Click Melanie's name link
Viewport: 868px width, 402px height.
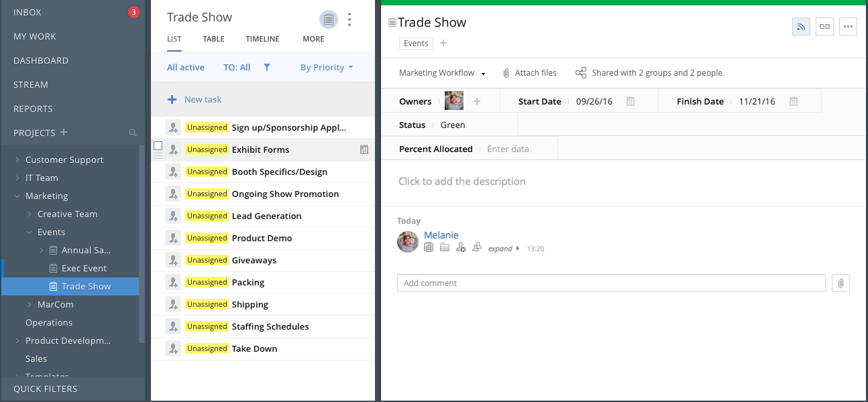coord(441,234)
